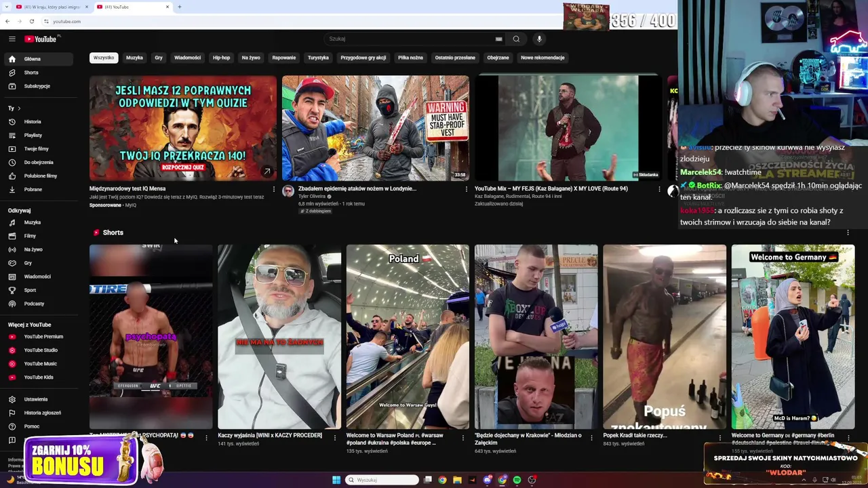This screenshot has width=868, height=488.
Task: Open Shorts from the sidebar
Action: tap(38, 73)
